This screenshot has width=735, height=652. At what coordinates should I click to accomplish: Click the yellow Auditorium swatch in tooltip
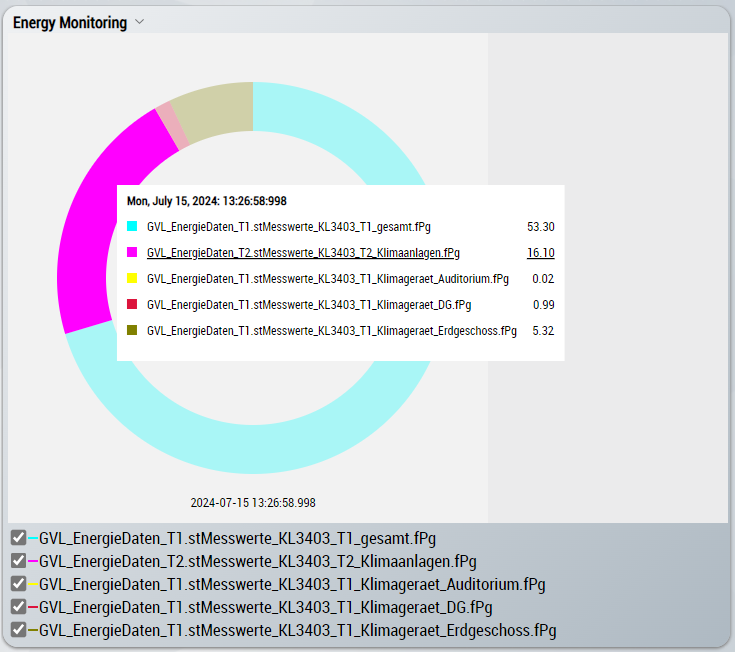(132, 278)
